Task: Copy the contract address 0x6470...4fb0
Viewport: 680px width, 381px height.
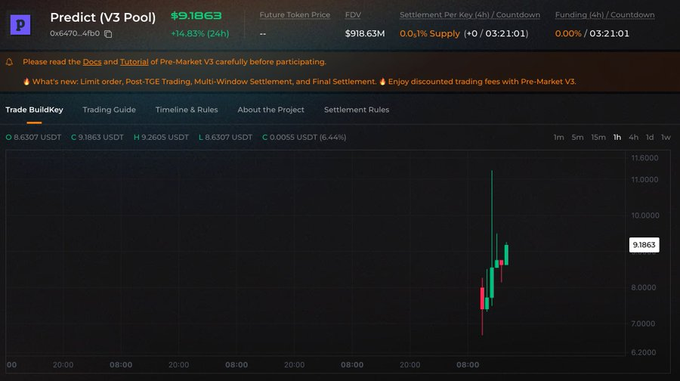Action: point(108,34)
